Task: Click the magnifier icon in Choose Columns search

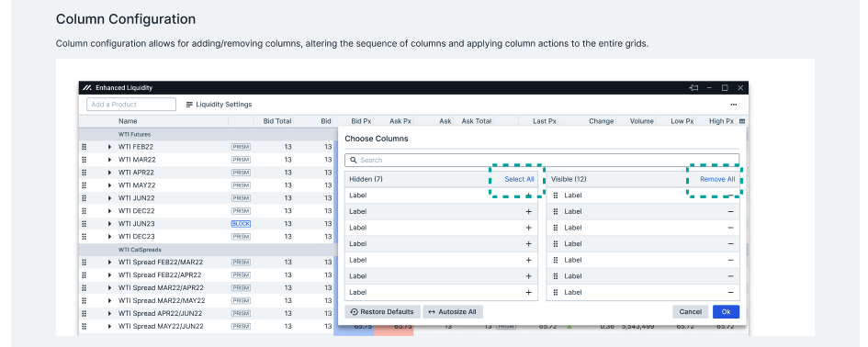Action: point(354,160)
